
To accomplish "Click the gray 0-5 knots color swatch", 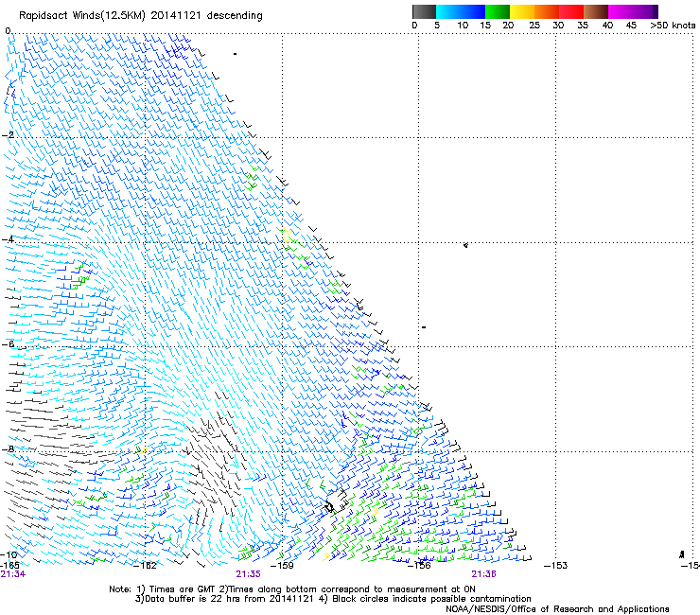I will tap(424, 11).
